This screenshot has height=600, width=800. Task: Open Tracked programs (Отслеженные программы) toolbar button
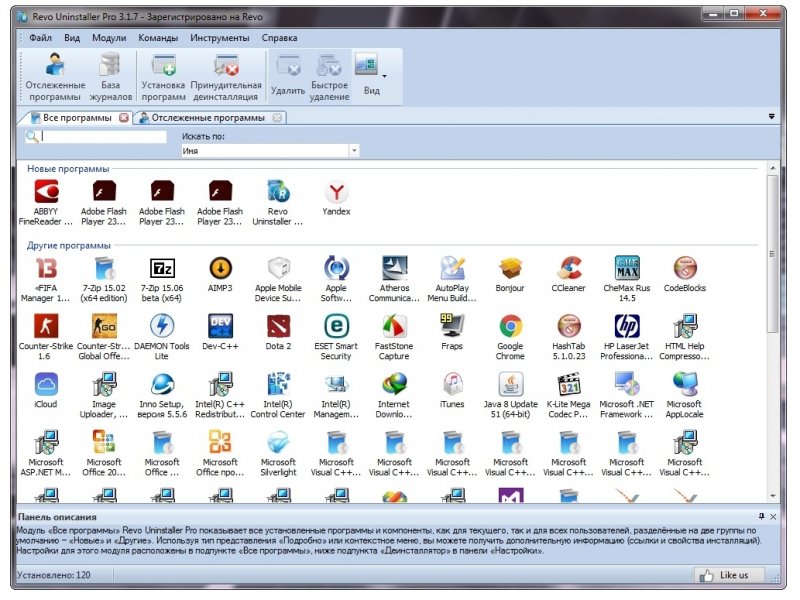click(55, 77)
